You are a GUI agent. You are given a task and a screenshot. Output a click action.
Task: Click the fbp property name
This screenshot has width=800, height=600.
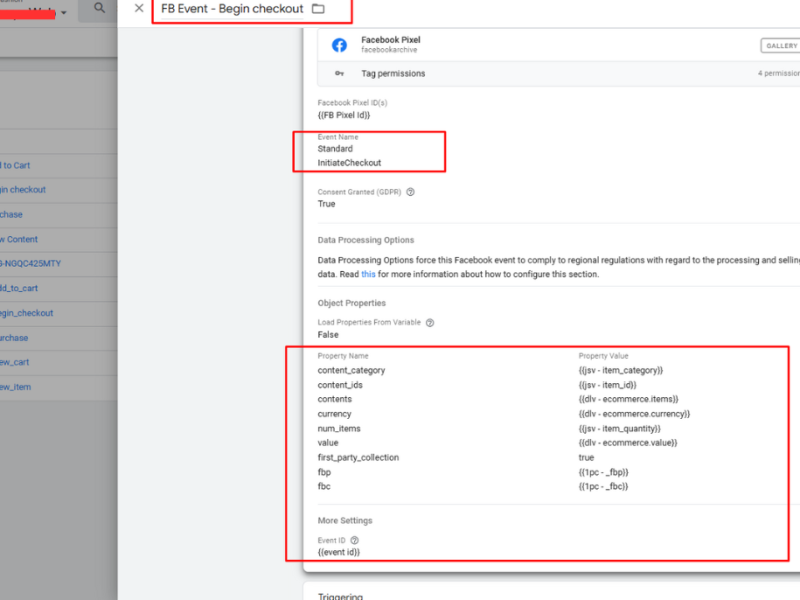coord(324,472)
